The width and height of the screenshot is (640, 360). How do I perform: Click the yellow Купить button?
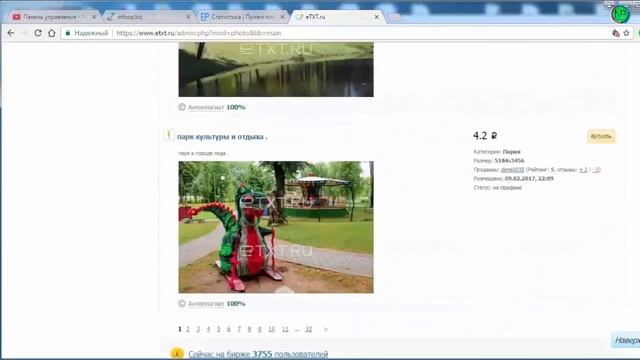click(x=601, y=136)
